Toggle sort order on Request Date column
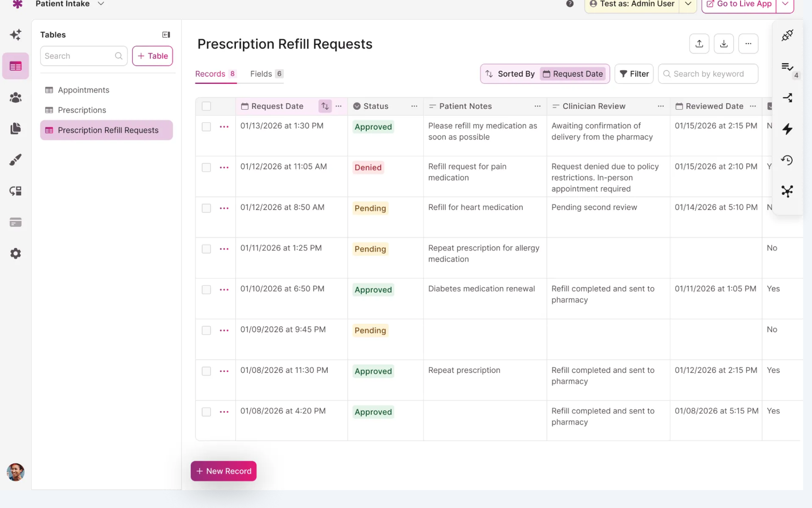 coord(325,106)
